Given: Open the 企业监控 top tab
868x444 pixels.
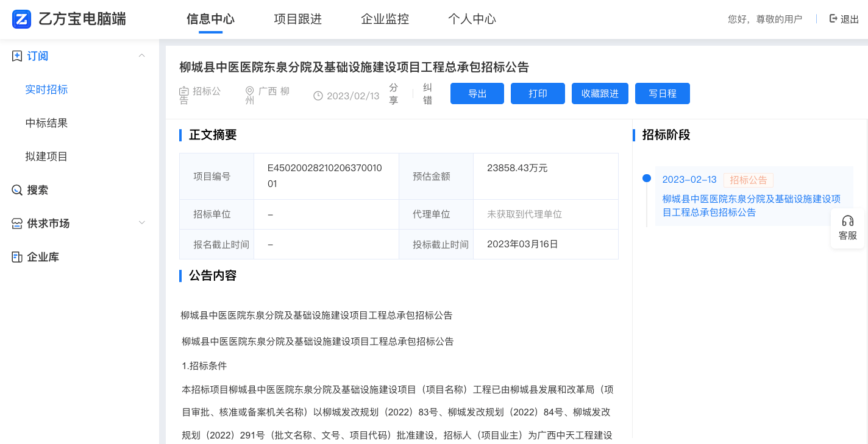Looking at the screenshot, I should click(x=385, y=19).
